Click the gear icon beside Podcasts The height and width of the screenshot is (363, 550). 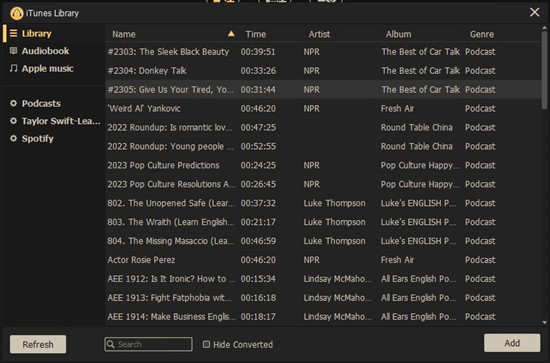point(13,103)
